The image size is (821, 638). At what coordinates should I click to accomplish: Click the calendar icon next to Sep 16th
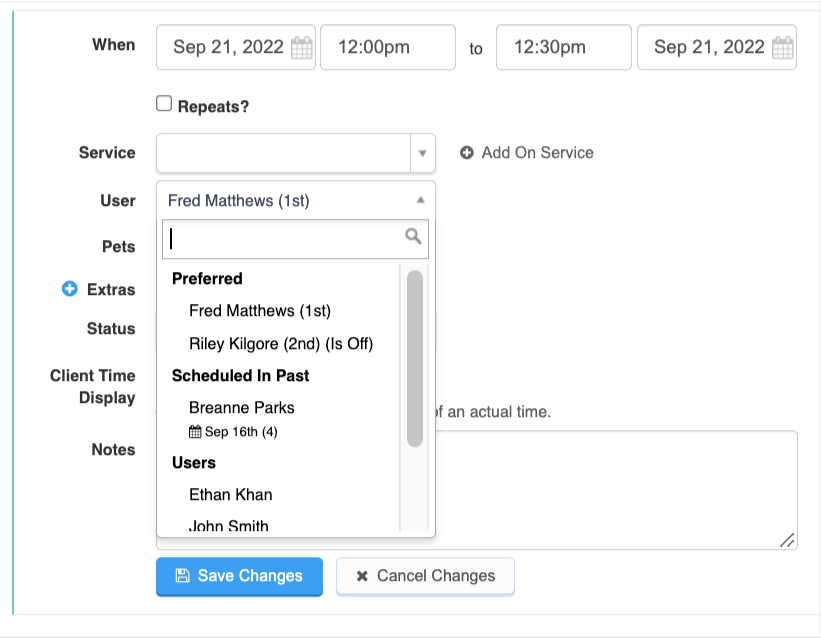195,432
